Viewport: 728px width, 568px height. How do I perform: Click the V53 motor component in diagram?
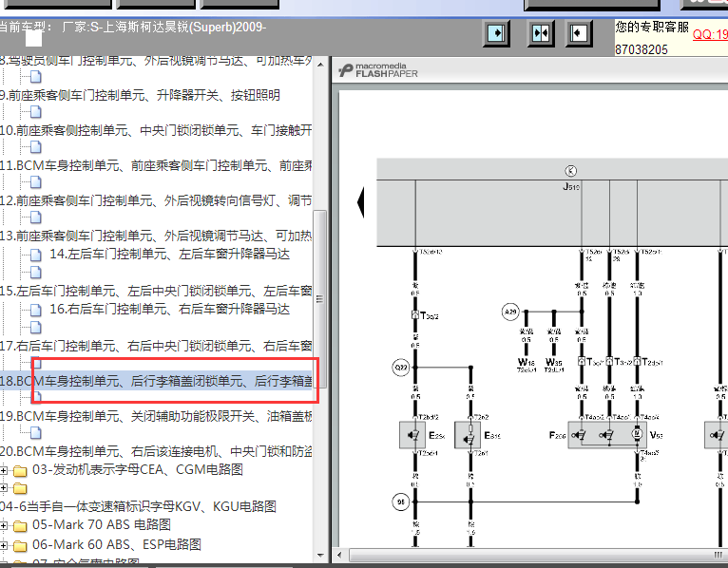click(636, 434)
